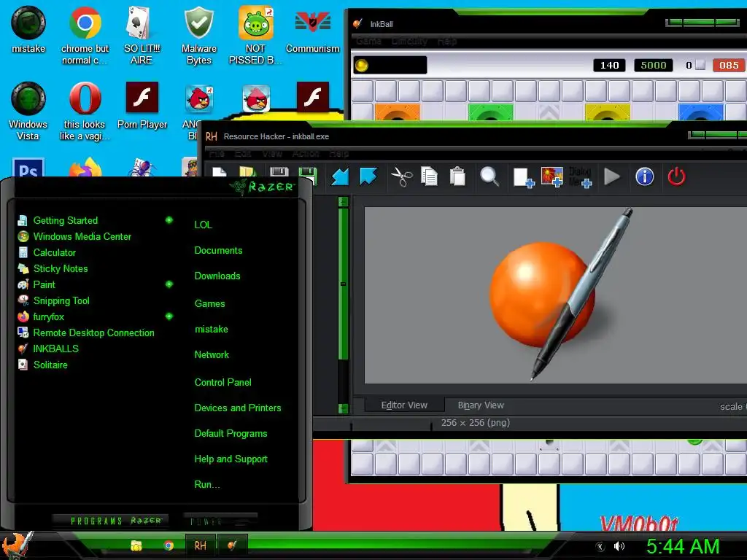Screen dimensions: 747x560
Task: Click the green Save As floppy icon
Action: [308, 175]
